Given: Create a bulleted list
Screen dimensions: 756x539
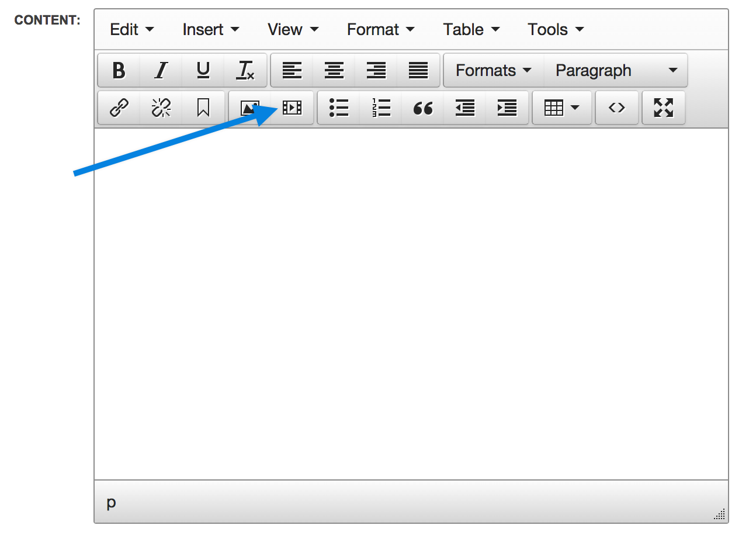Looking at the screenshot, I should point(339,108).
